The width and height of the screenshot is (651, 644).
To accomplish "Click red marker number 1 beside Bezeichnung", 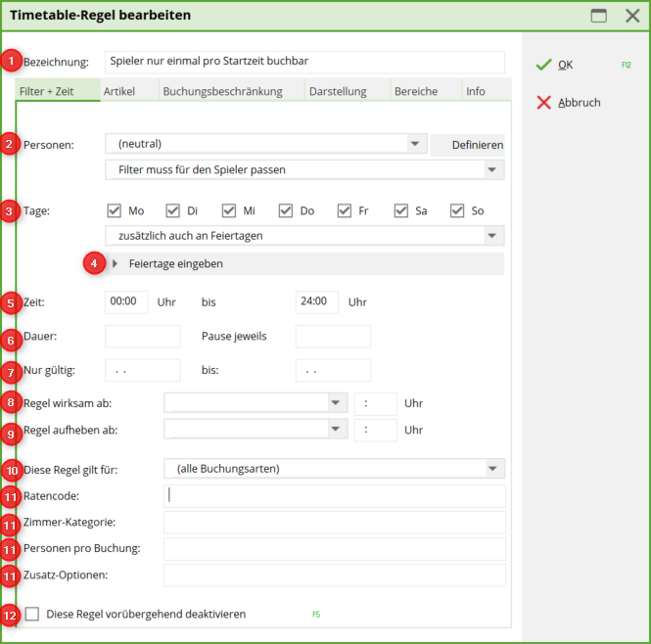I will pos(11,61).
